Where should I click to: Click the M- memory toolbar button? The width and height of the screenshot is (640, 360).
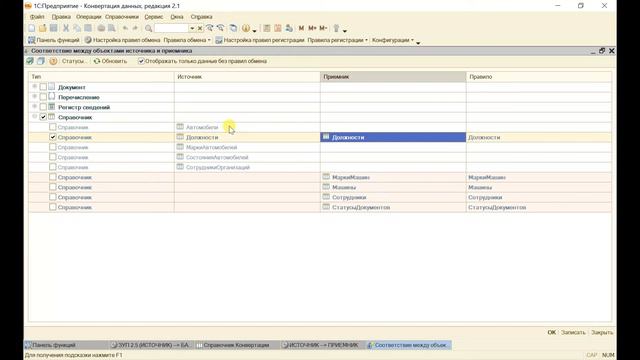323,28
